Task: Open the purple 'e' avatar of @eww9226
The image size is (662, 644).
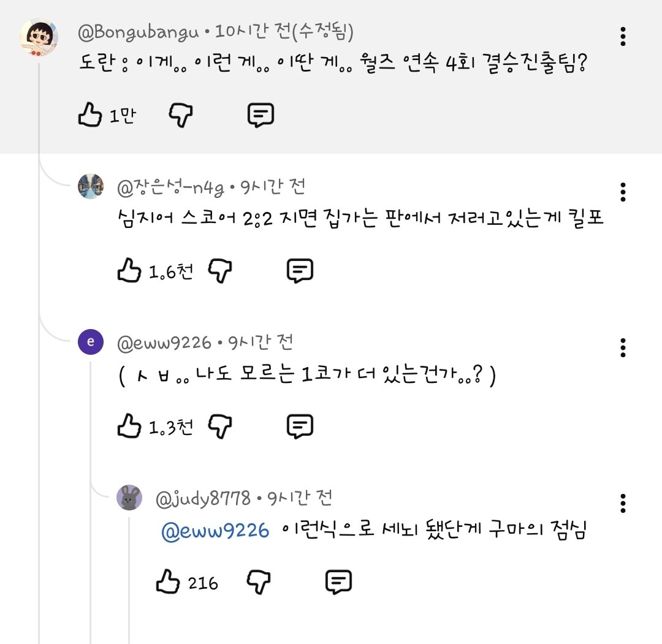Action: 91,342
